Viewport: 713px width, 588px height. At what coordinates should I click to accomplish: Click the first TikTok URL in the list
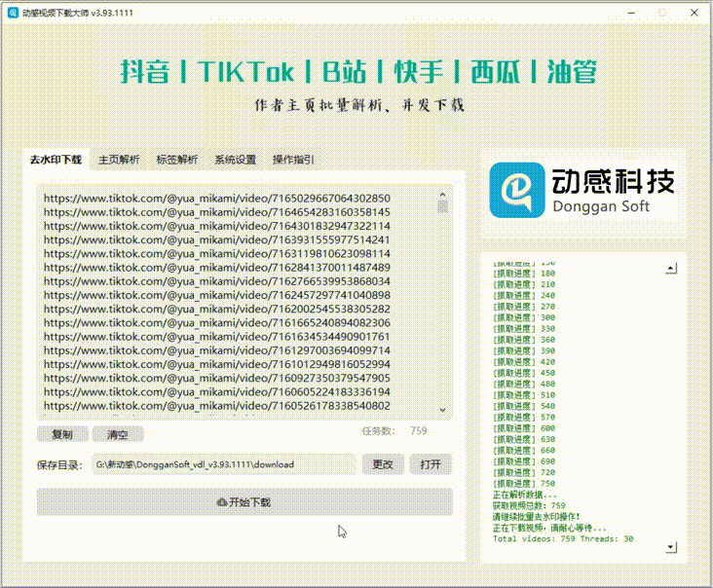tap(216, 198)
